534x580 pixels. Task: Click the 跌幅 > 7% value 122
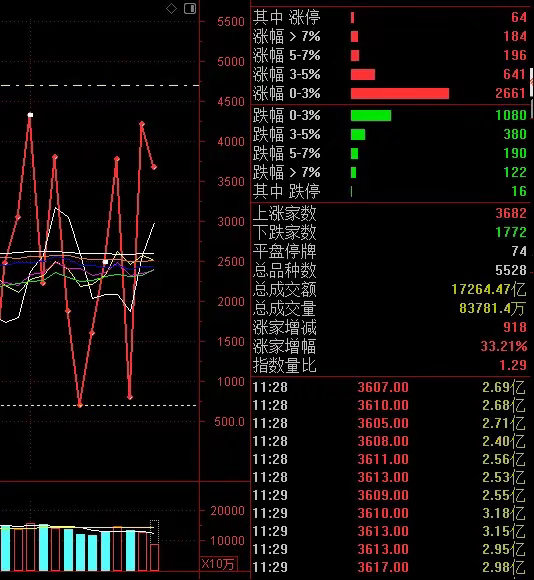point(515,172)
